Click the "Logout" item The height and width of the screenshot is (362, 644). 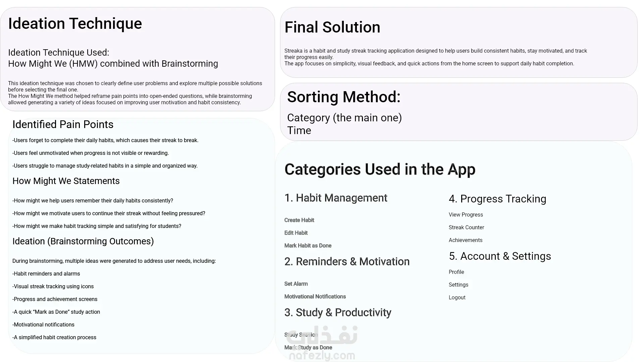(x=457, y=298)
